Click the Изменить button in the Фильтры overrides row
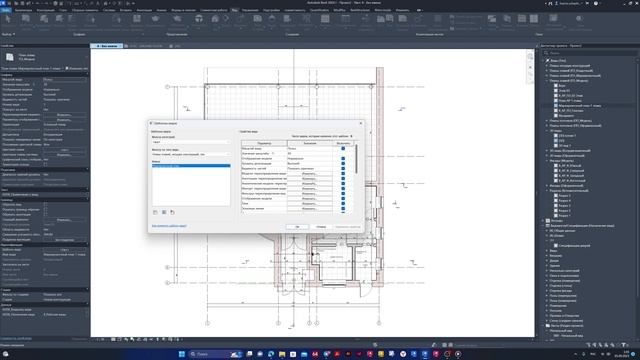This screenshot has height=360, width=640. (x=310, y=193)
